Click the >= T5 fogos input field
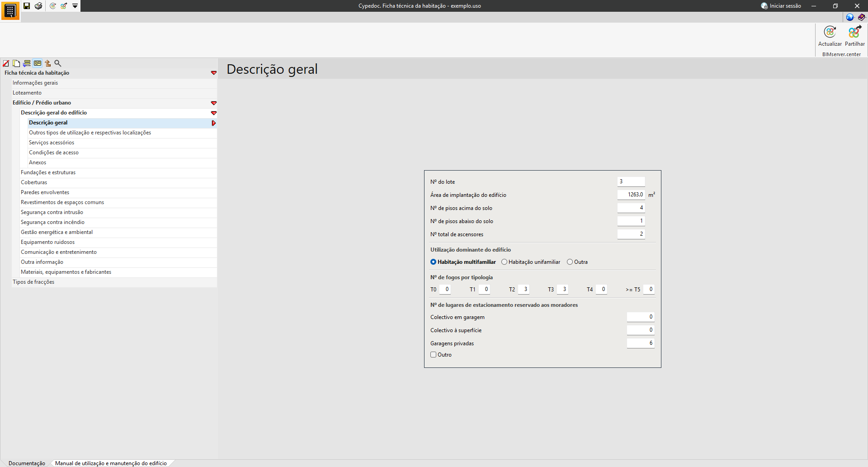The image size is (868, 467). click(649, 289)
